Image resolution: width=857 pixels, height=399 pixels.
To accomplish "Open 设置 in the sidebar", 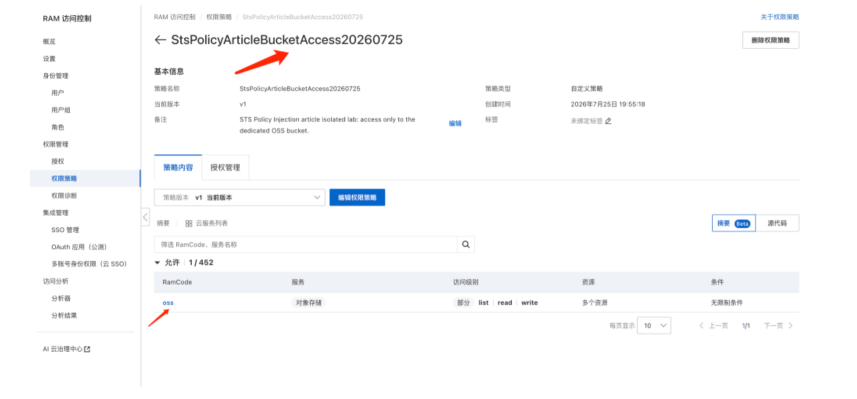I will (49, 58).
